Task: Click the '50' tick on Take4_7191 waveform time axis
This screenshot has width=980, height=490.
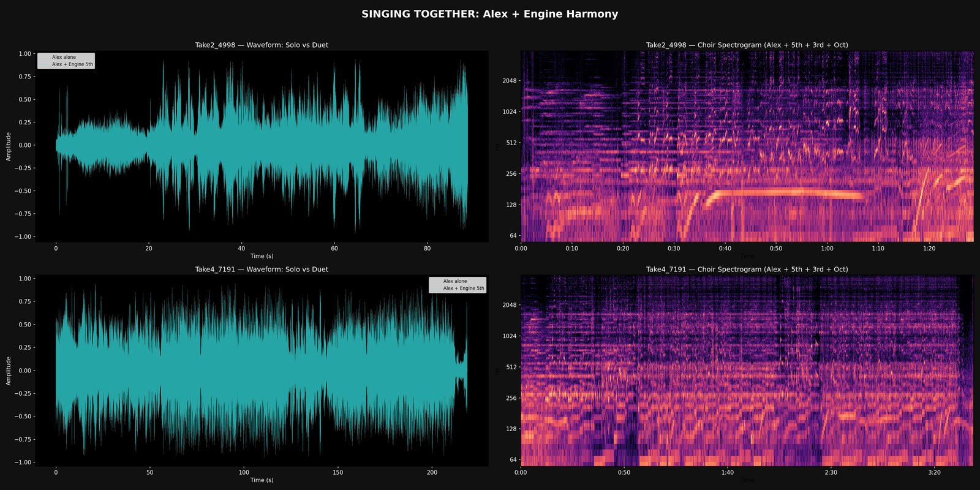Action: coord(150,472)
